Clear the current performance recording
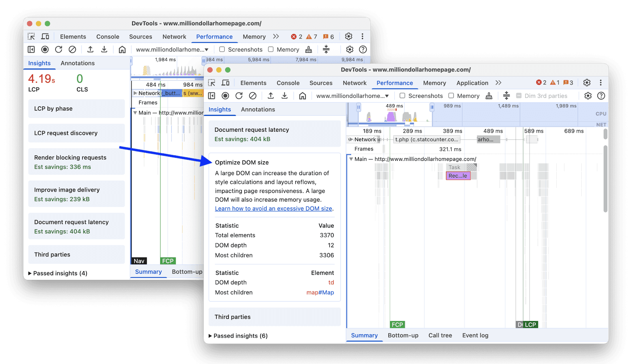Screen dimensions: 631x364 (x=253, y=95)
